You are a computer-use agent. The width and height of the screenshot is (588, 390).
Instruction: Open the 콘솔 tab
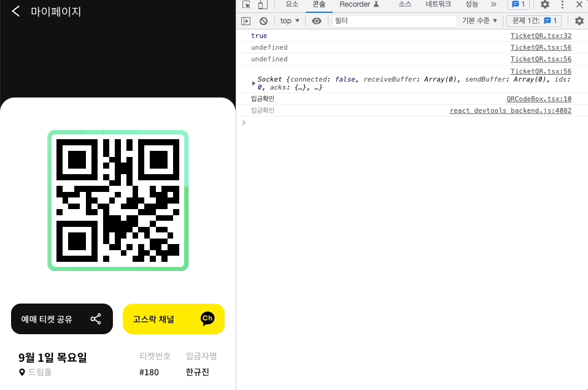pyautogui.click(x=319, y=4)
